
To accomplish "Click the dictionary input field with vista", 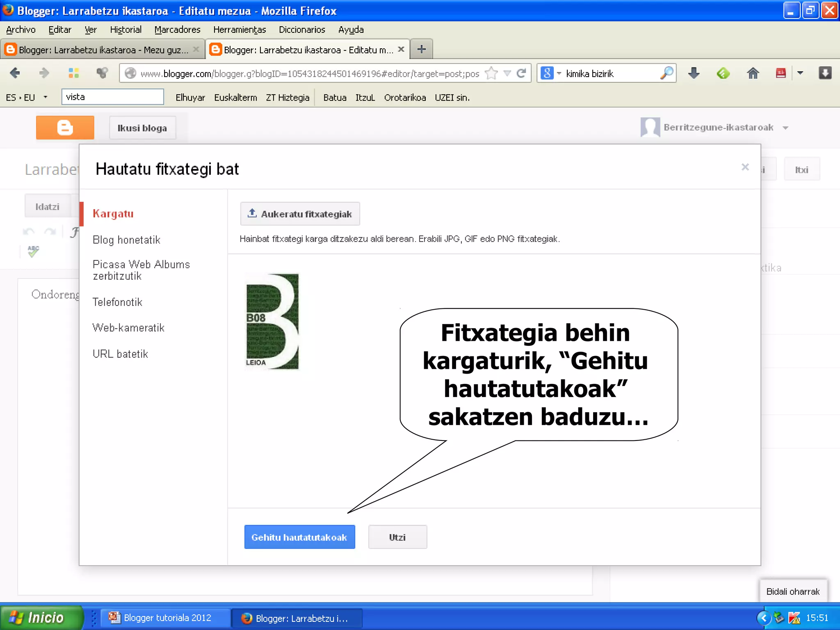I will click(x=112, y=97).
